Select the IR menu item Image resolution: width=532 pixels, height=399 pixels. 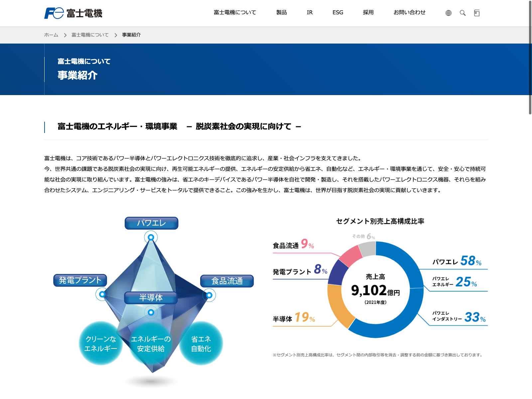(310, 13)
